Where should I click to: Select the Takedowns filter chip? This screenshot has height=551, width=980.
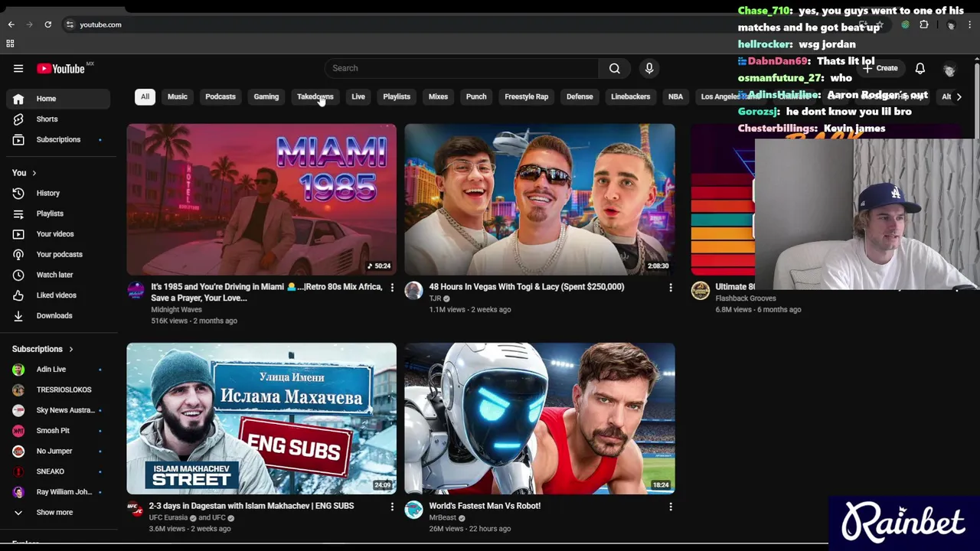click(x=315, y=96)
